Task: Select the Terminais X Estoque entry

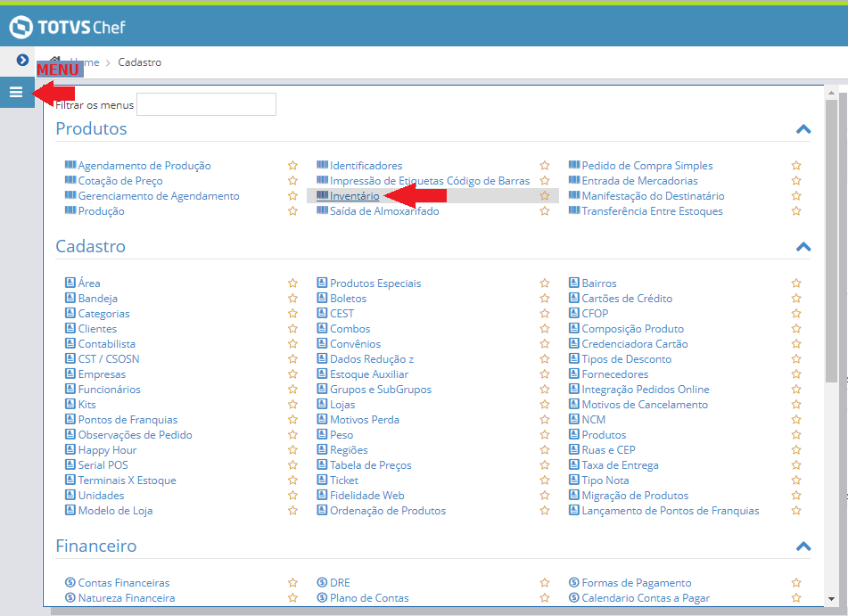Action: [x=128, y=480]
